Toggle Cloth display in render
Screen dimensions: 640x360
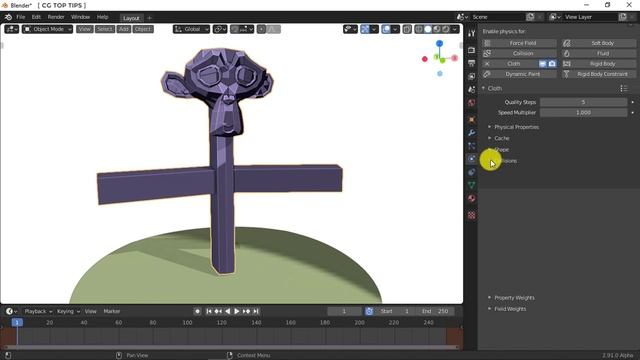coord(552,64)
